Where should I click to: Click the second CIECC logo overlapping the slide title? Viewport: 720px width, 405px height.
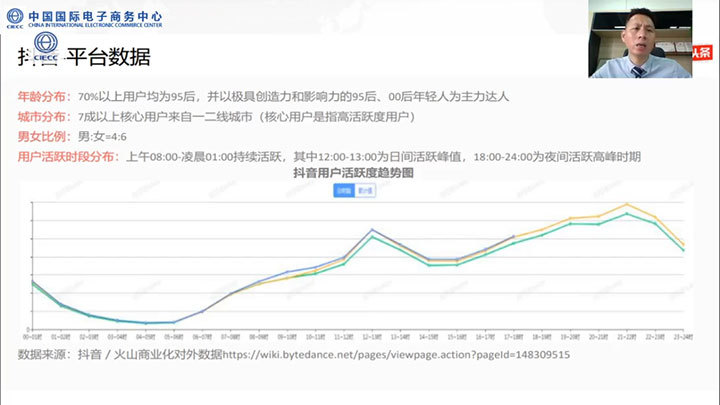pyautogui.click(x=45, y=48)
